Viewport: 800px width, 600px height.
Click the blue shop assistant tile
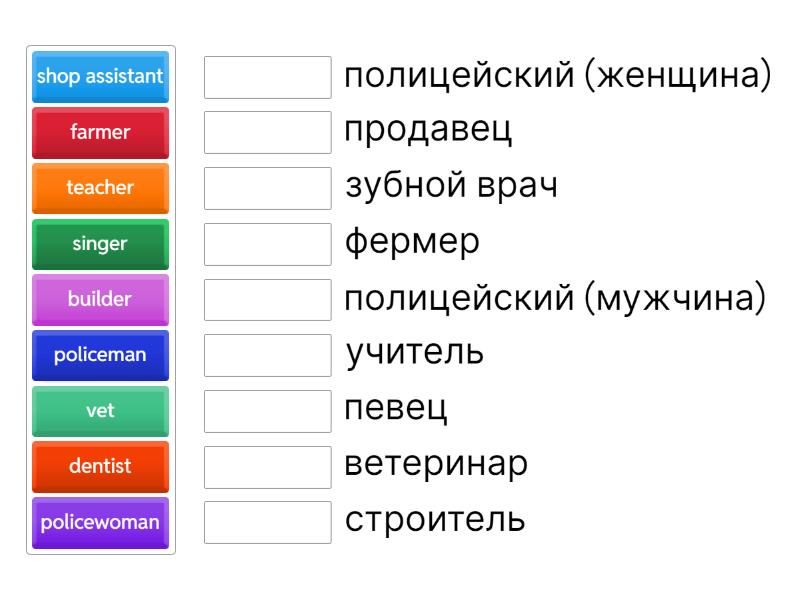coord(100,77)
